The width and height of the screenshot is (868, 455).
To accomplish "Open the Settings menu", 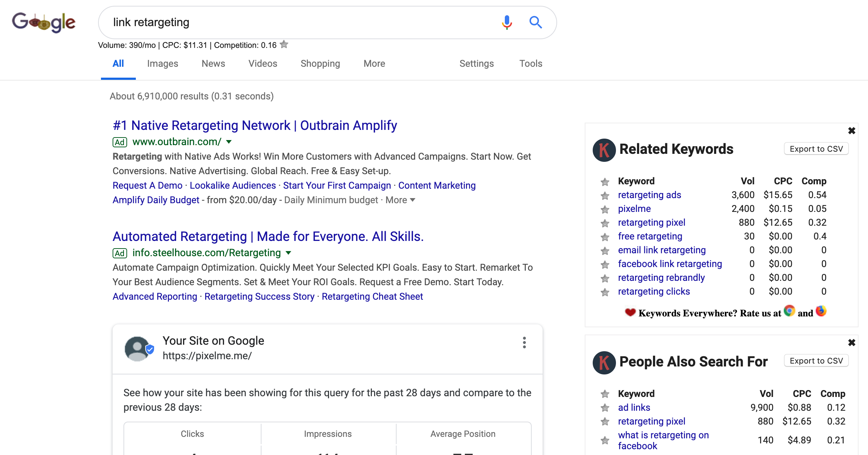I will (476, 63).
